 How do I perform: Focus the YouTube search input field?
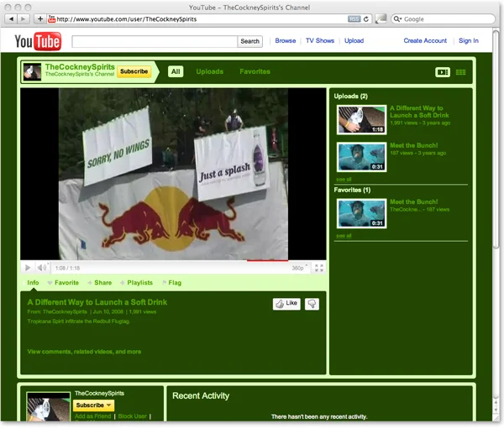155,41
